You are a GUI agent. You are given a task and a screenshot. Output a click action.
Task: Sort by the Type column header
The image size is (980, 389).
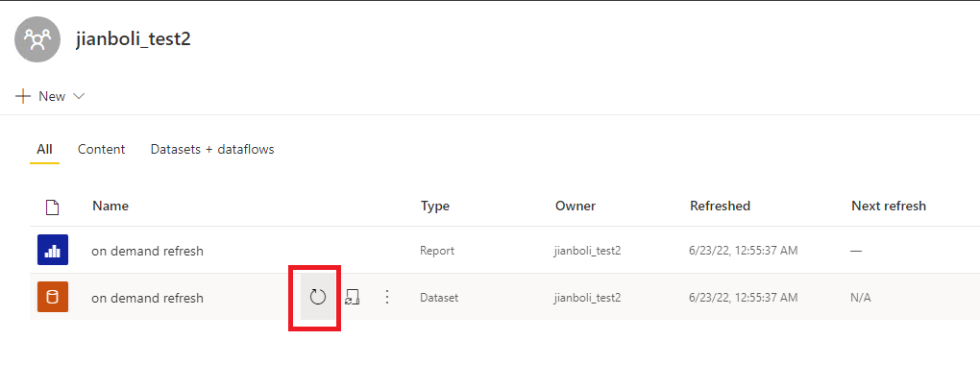click(435, 207)
